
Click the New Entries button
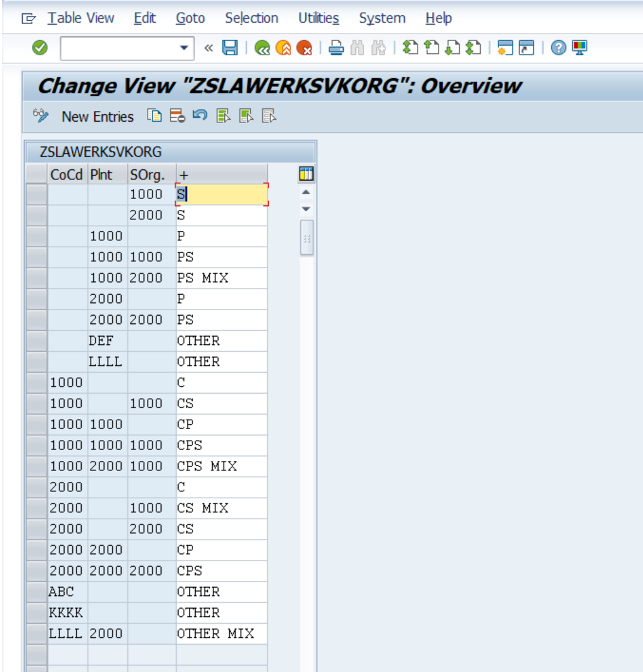pyautogui.click(x=98, y=117)
